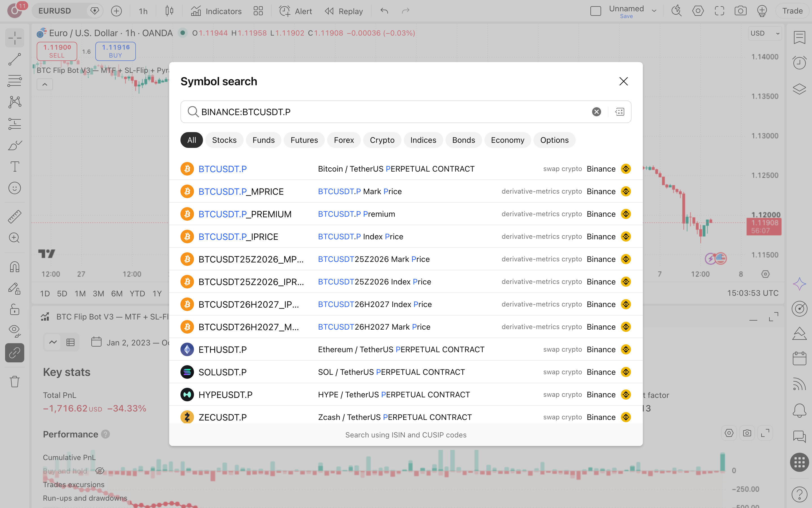Open the Fibonacci retracement tool group
Image resolution: width=812 pixels, height=508 pixels.
(x=14, y=81)
